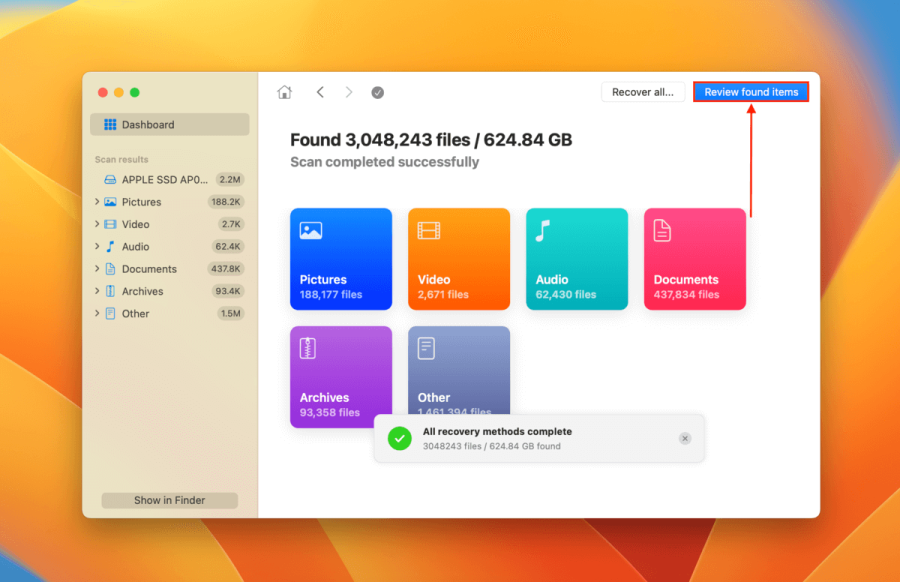Expand the Archives item in the sidebar
The width and height of the screenshot is (900, 582).
tap(97, 290)
